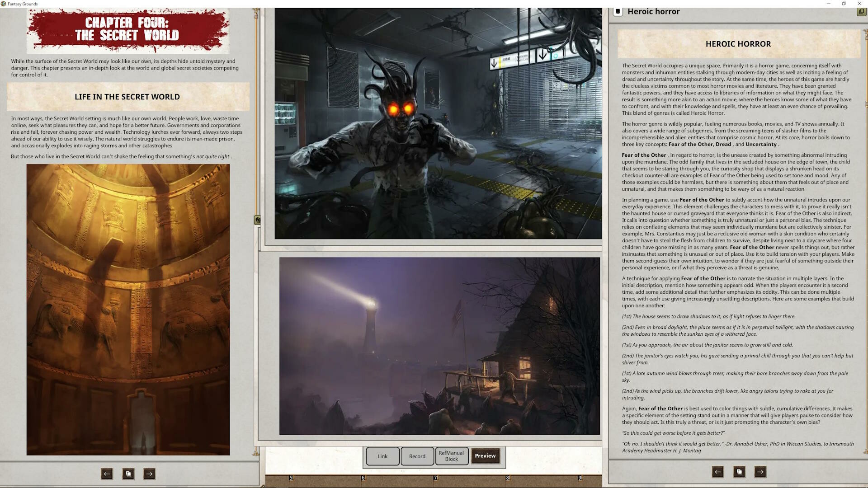Click the record sheet icon beside the Heroic horror title

618,12
